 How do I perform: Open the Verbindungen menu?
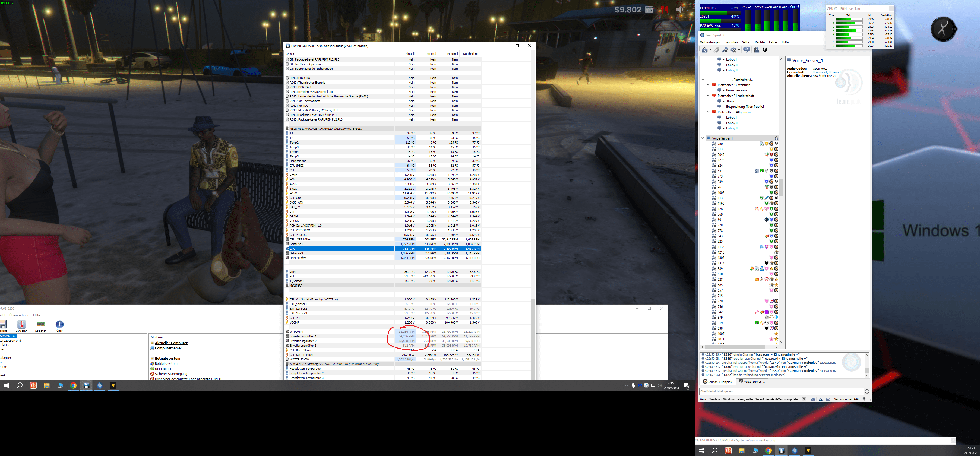pos(710,42)
